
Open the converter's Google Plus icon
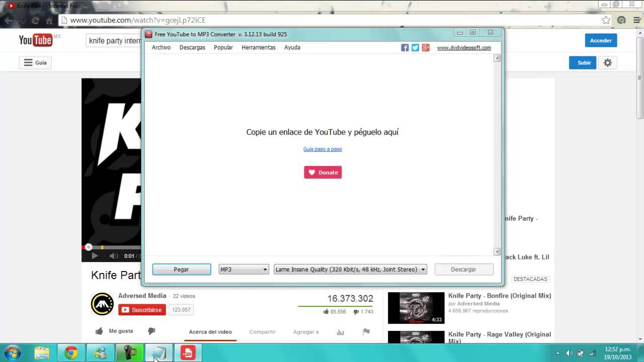426,48
